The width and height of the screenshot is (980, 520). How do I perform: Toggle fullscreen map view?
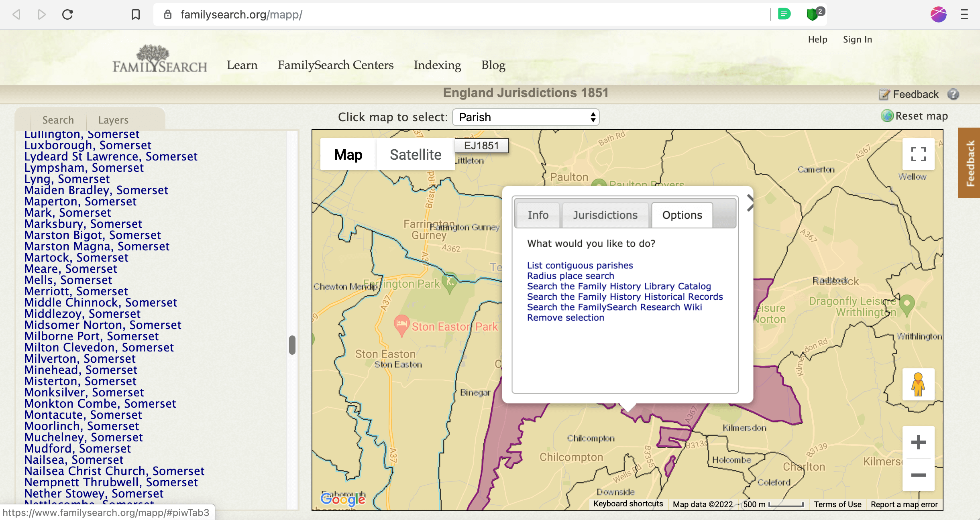click(x=918, y=154)
